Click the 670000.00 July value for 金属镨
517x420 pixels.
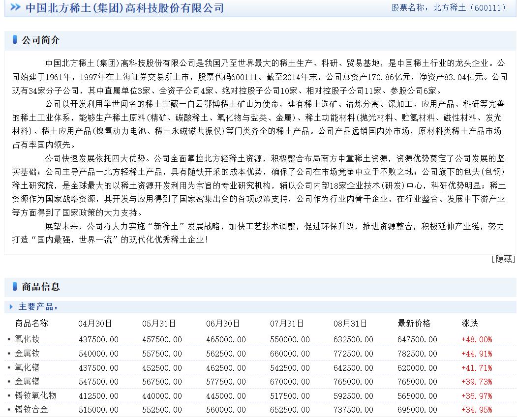click(x=290, y=382)
